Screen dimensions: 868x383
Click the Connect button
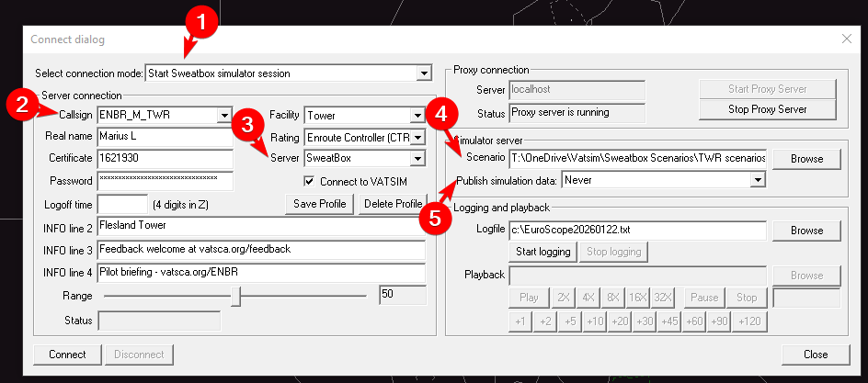tap(67, 355)
